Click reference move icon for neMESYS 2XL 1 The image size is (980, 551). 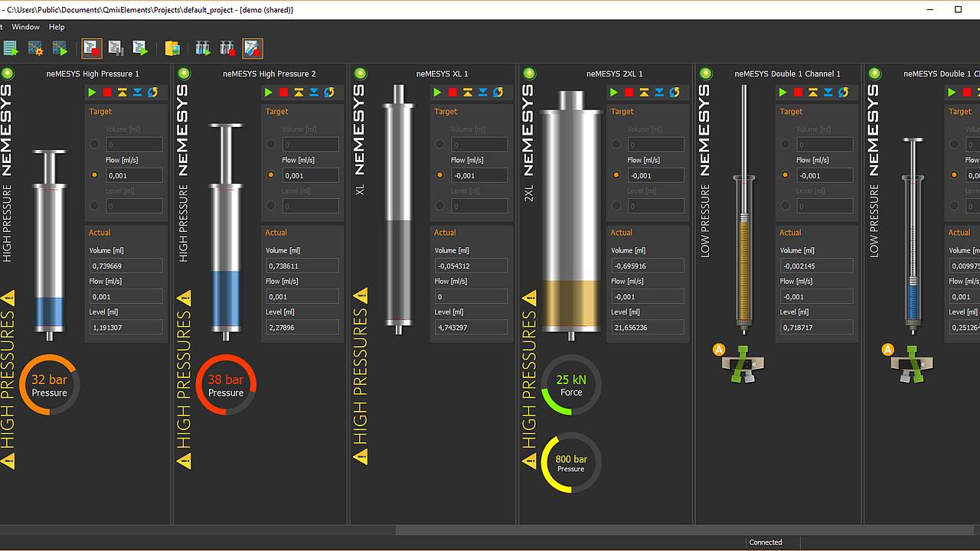pos(675,93)
